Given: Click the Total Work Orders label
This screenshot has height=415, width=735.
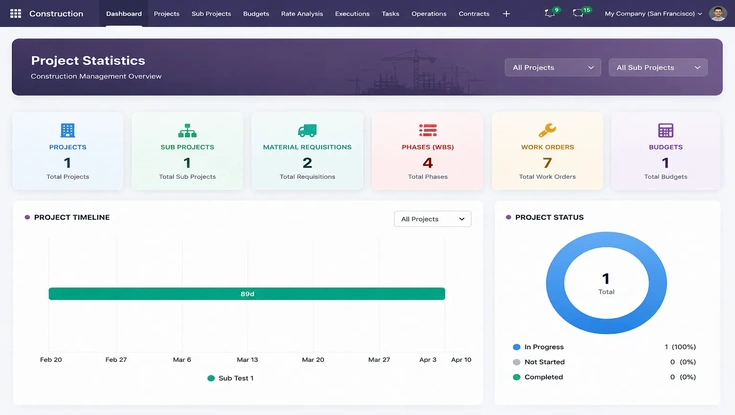Looking at the screenshot, I should [547, 177].
